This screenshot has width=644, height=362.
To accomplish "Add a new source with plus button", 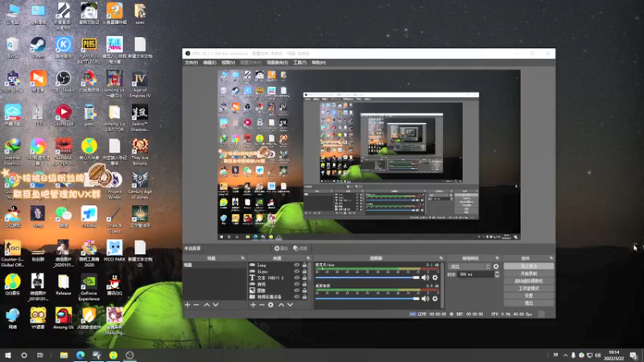I will (254, 305).
